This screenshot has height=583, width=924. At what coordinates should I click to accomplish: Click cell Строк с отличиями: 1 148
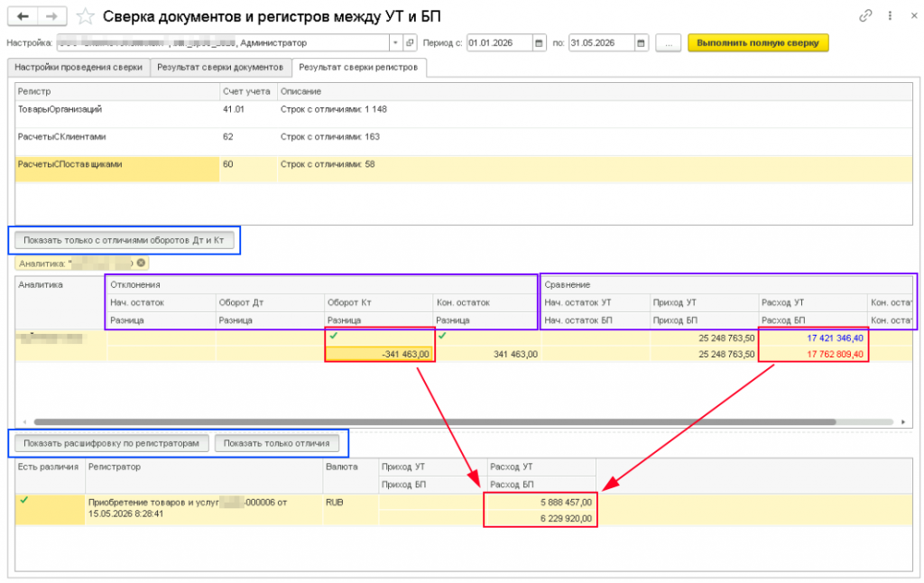tap(334, 109)
